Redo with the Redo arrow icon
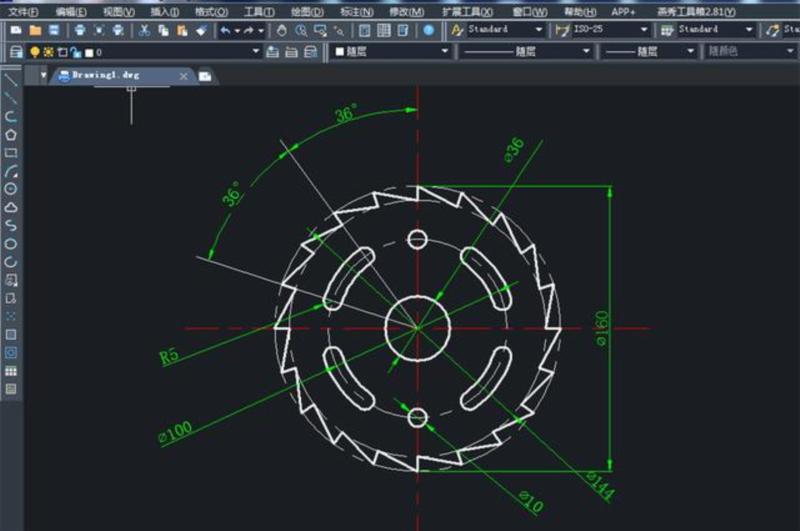Viewport: 800px width, 531px height. click(x=248, y=31)
